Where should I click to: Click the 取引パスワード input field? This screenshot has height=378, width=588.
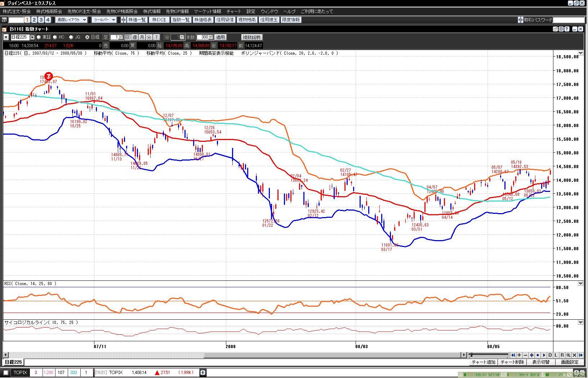568,20
